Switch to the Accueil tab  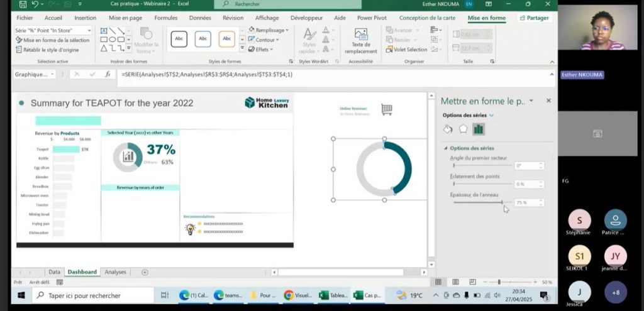click(53, 18)
